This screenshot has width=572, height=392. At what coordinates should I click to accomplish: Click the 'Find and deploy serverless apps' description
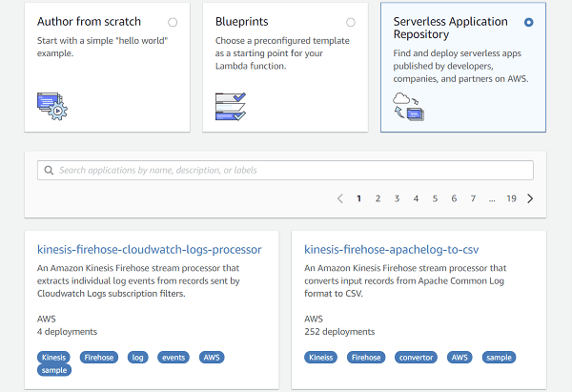460,66
